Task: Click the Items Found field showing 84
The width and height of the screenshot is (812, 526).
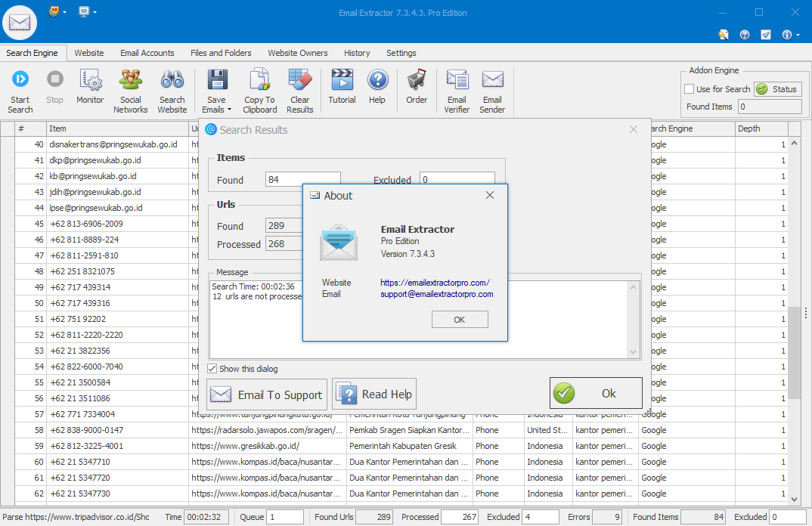Action: 302,179
